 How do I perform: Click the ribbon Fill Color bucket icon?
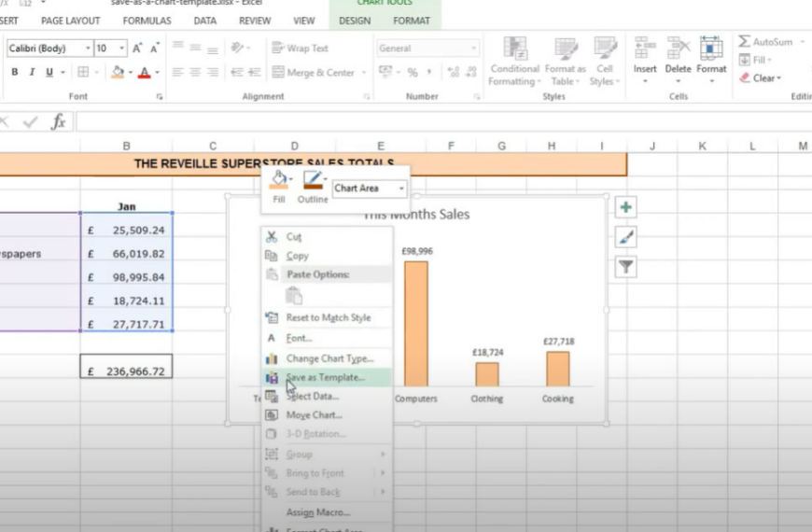pos(118,72)
